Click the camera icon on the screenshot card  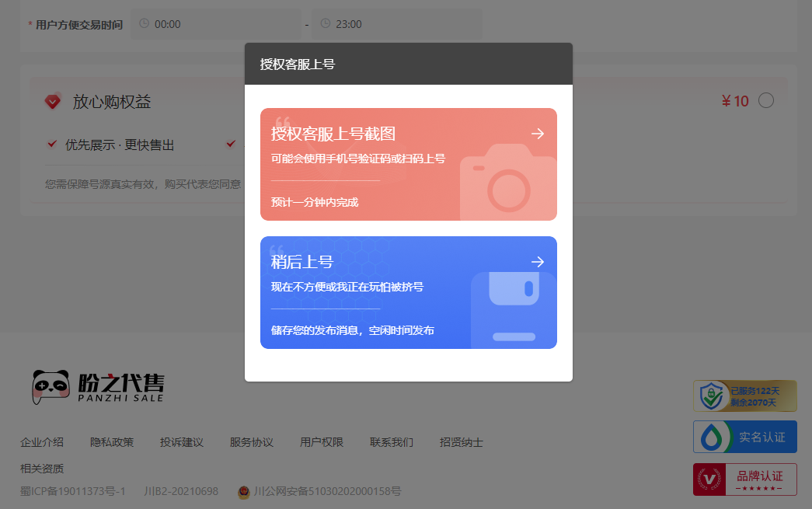coord(508,183)
